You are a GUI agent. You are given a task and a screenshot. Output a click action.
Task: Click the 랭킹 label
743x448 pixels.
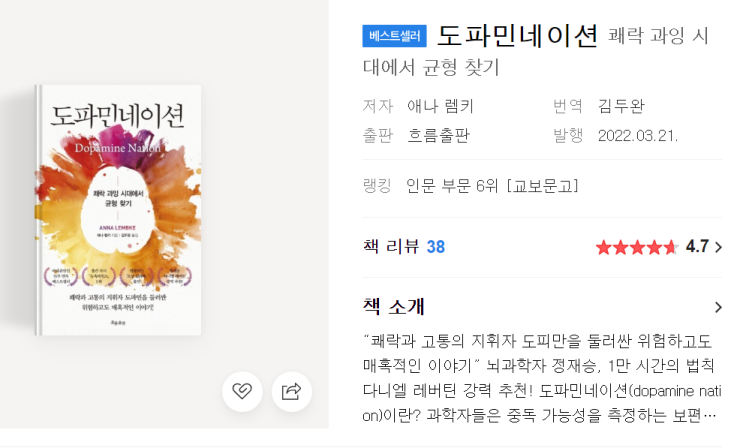(377, 185)
